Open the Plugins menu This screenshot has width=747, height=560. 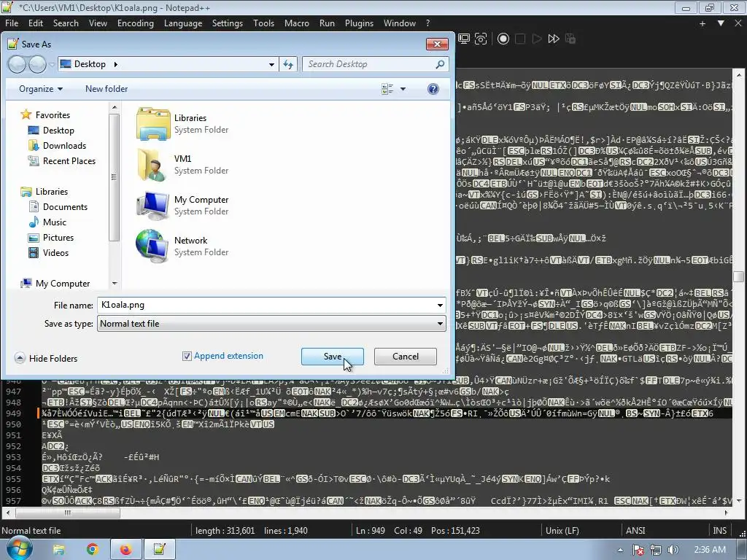pyautogui.click(x=359, y=23)
